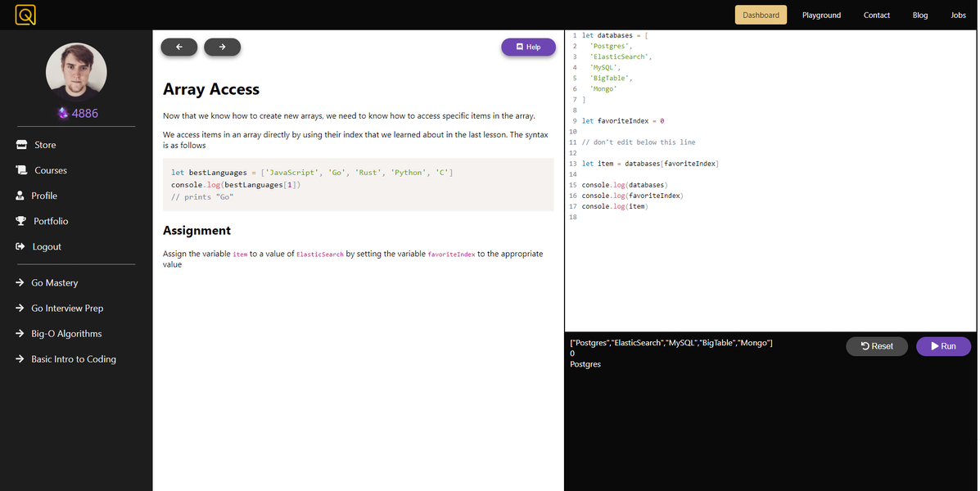Open the Dashboard tab

761,15
